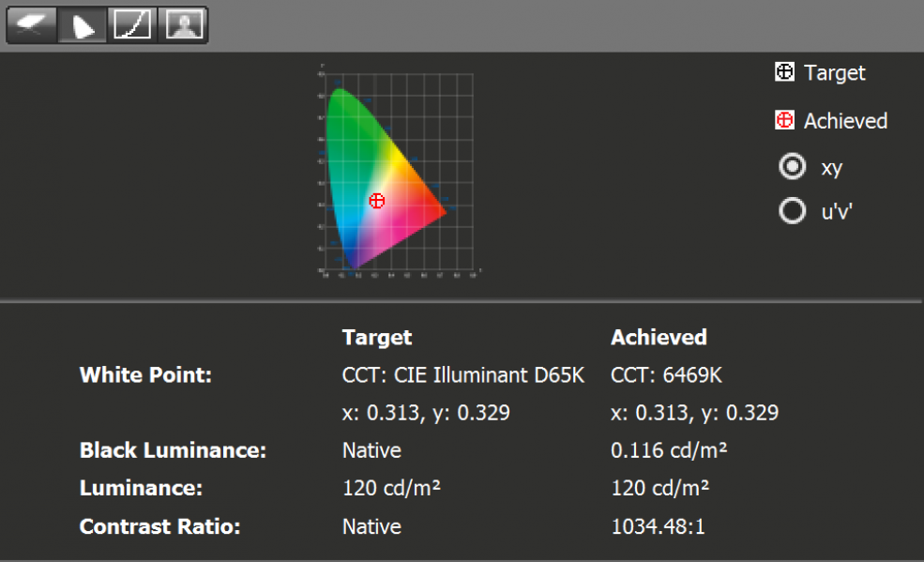Click the Contrast Ratio row label
The height and width of the screenshot is (562, 924).
[x=159, y=526]
